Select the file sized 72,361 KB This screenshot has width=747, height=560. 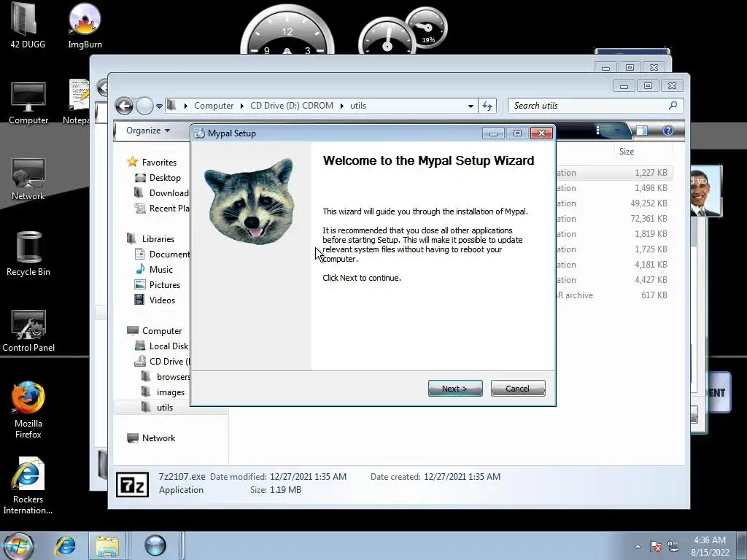pos(614,219)
